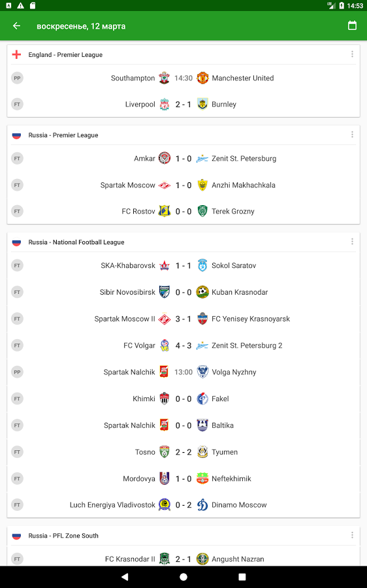Tap the Dinamo Moscow logo
The image size is (367, 588).
pos(202,505)
